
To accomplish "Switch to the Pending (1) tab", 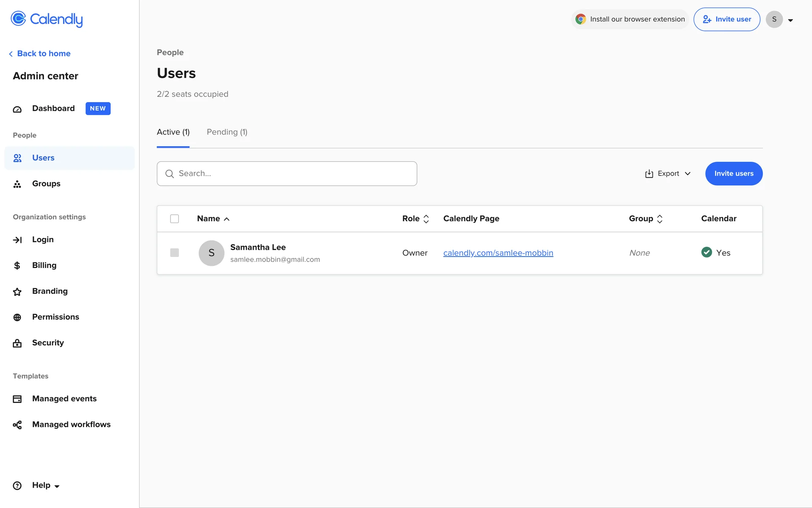I will coord(227,132).
